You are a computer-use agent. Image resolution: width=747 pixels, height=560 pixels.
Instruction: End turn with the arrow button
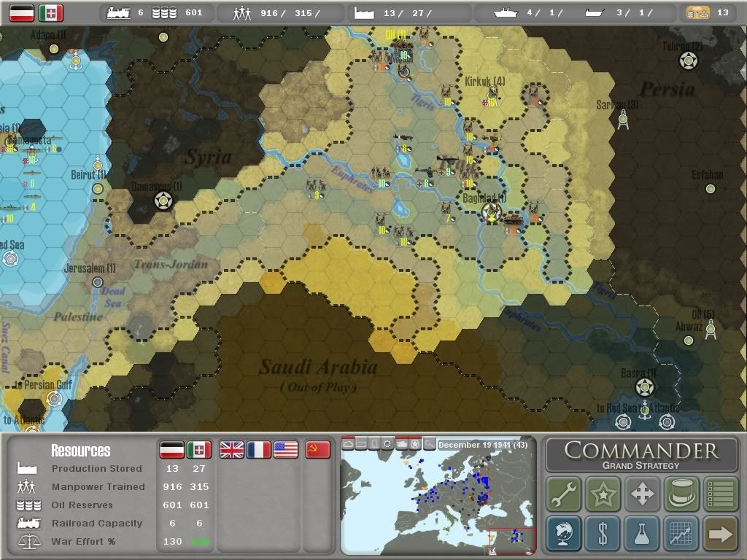720,533
